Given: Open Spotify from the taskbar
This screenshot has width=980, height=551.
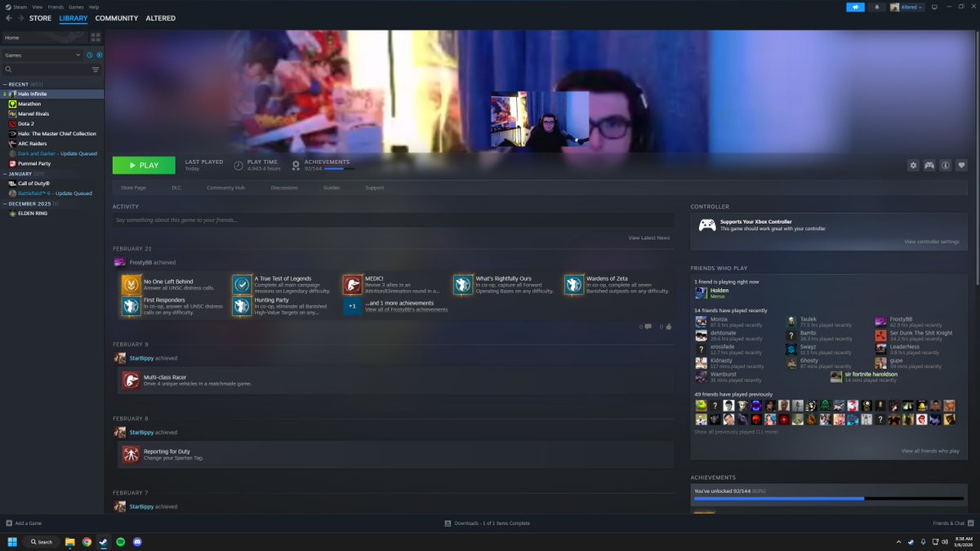Looking at the screenshot, I should tap(120, 541).
